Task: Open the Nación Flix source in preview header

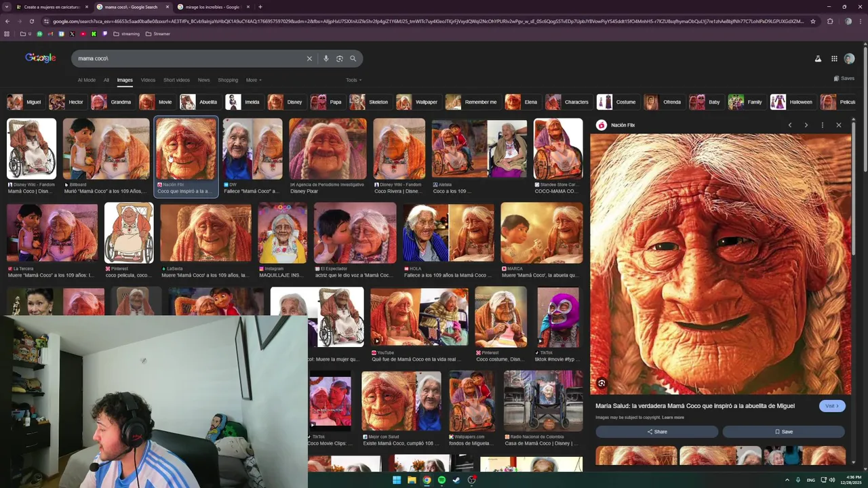Action: [x=616, y=125]
